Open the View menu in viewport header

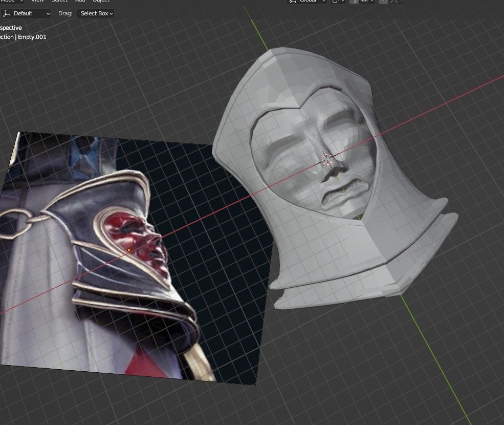(x=37, y=1)
